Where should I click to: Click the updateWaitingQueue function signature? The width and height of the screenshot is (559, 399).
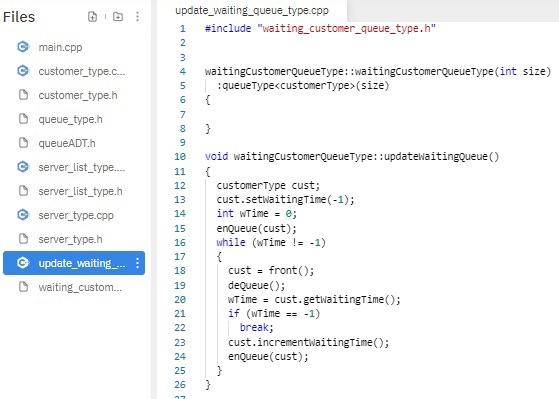352,157
